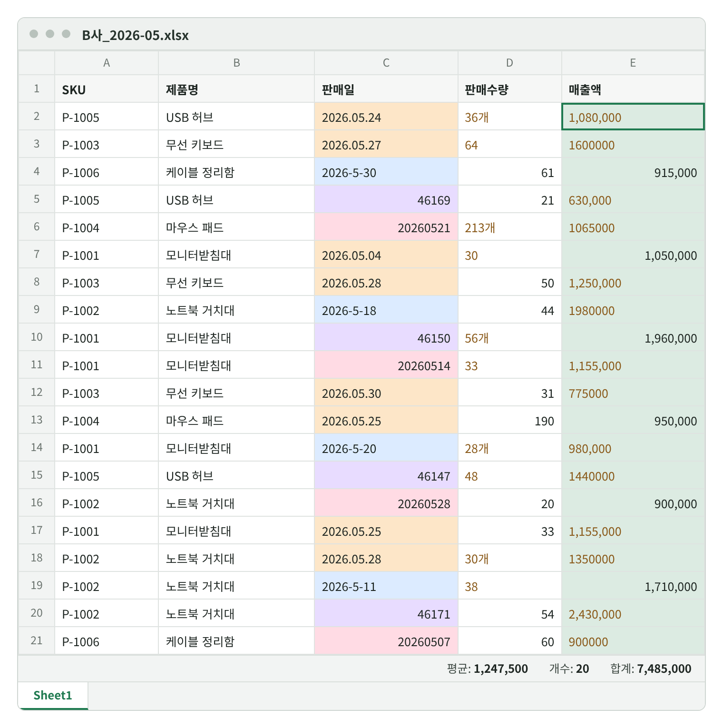Select column B header
The height and width of the screenshot is (728, 723).
click(x=236, y=63)
